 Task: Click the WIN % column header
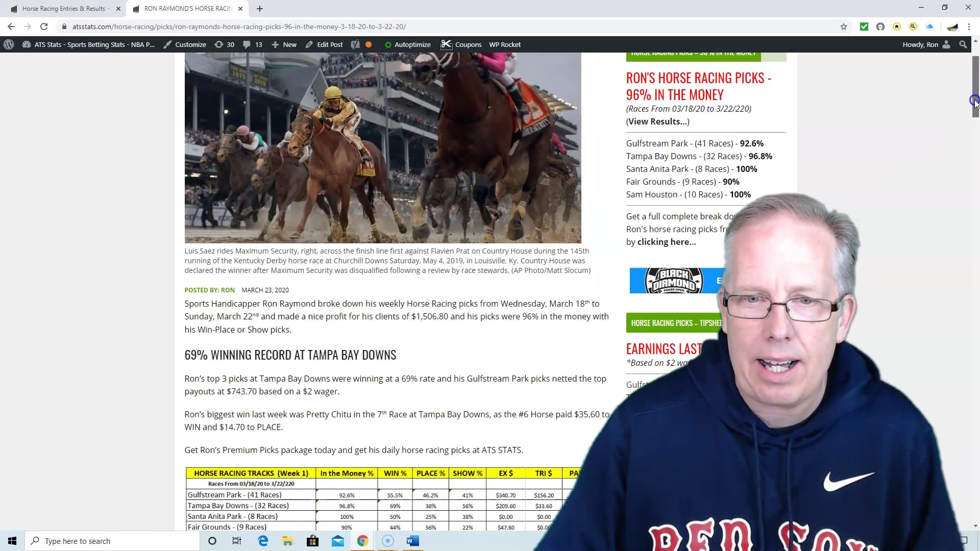395,473
